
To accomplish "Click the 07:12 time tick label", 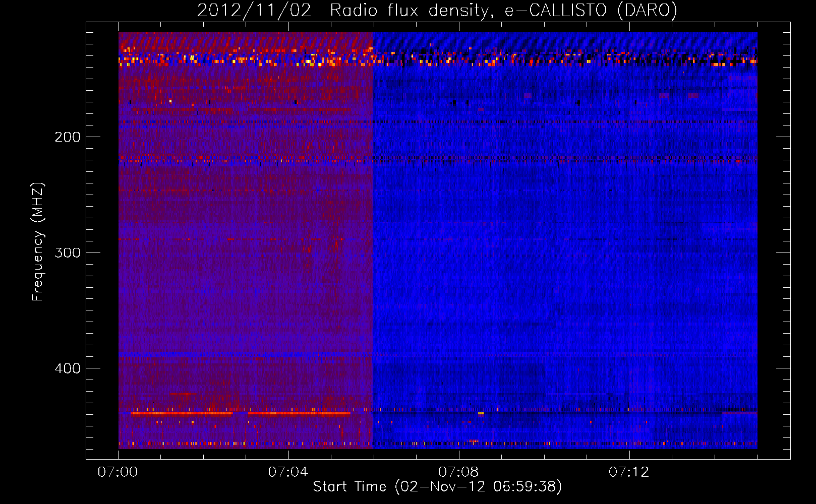I will tap(629, 472).
